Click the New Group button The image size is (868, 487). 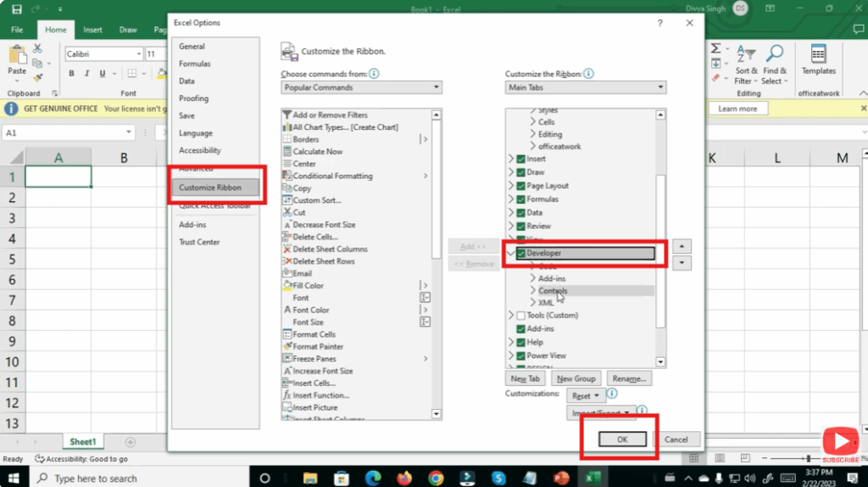576,378
